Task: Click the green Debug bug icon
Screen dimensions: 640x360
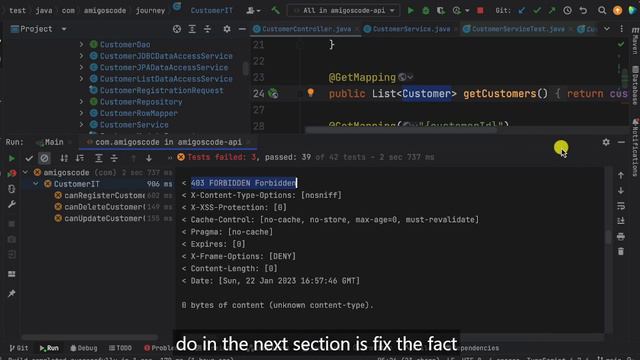Action: [x=426, y=11]
